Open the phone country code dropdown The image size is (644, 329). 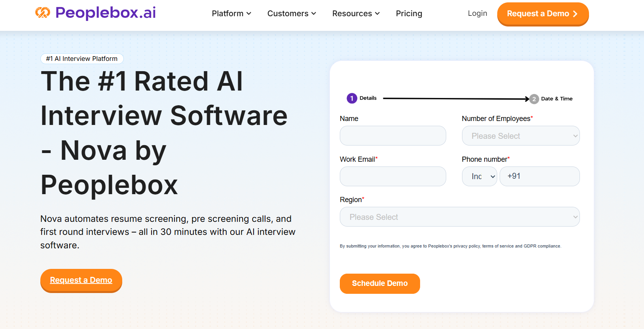(479, 176)
